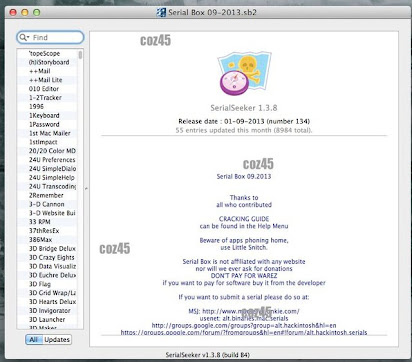Open the groups.google.com alt.hackintosh link
Image resolution: width=412 pixels, height=362 pixels.
(244, 325)
